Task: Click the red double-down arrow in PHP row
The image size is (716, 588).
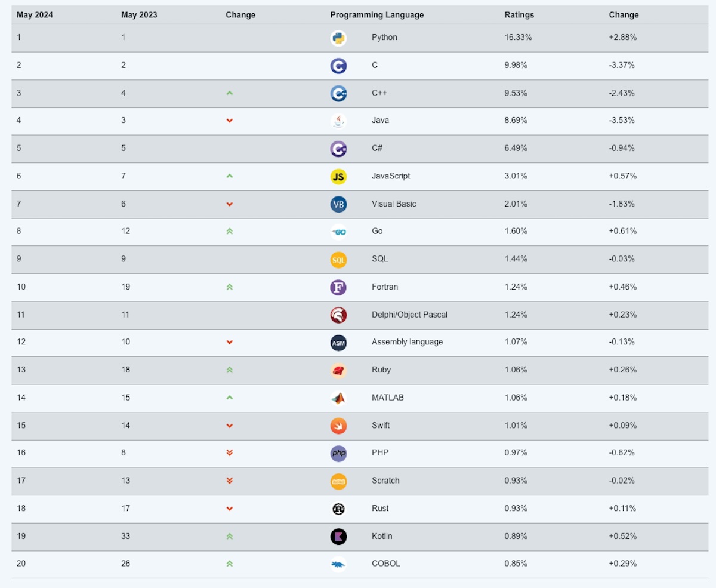Action: 230,453
